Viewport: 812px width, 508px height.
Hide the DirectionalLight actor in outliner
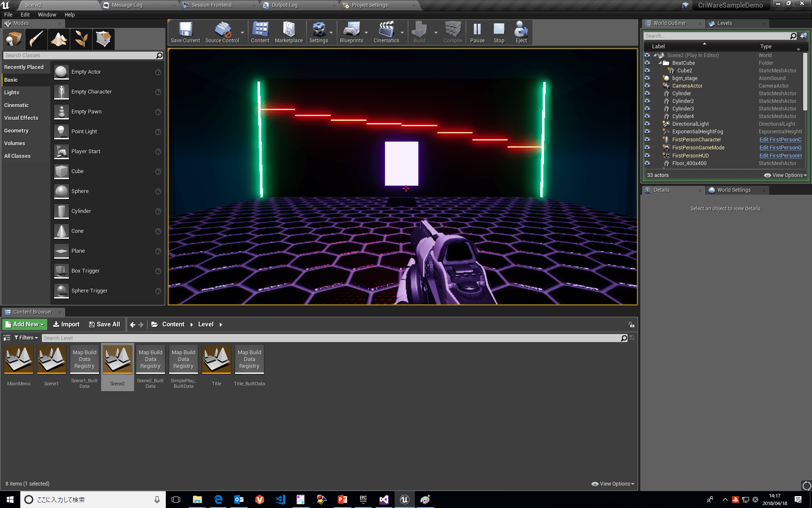(x=647, y=124)
